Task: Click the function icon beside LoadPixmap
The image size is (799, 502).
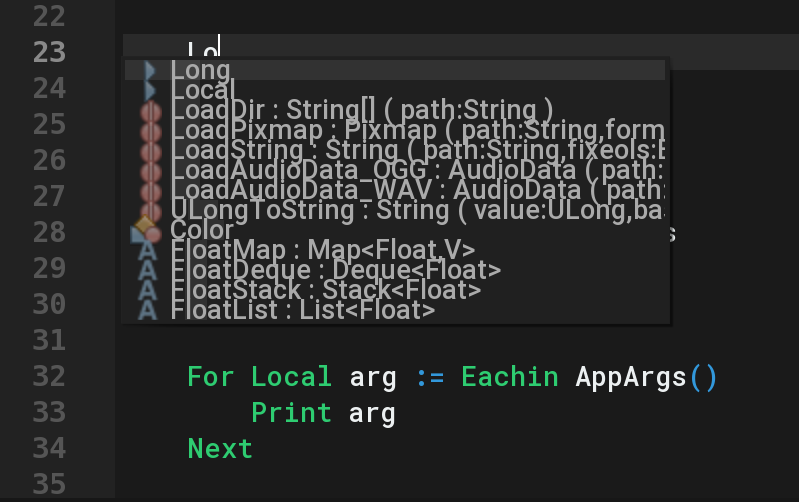Action: pos(150,130)
